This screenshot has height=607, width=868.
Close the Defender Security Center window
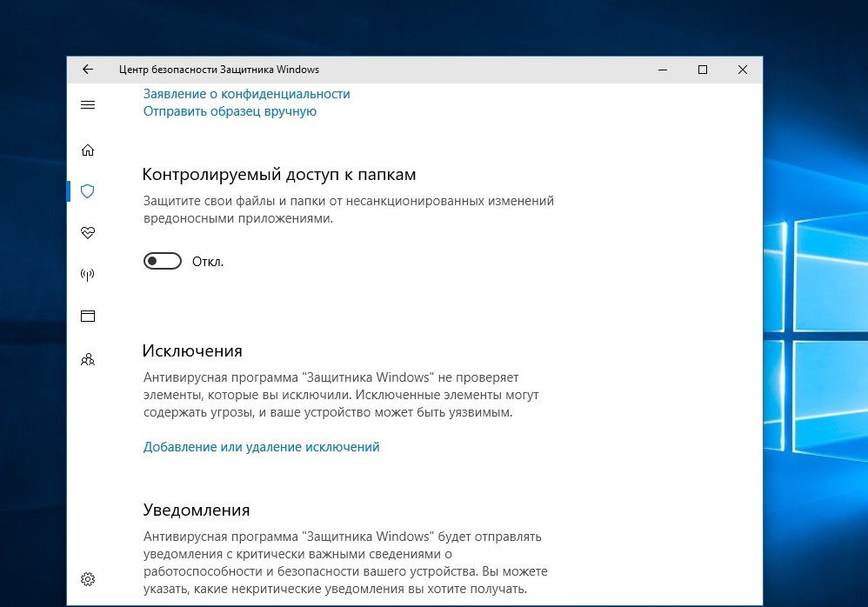coord(743,70)
